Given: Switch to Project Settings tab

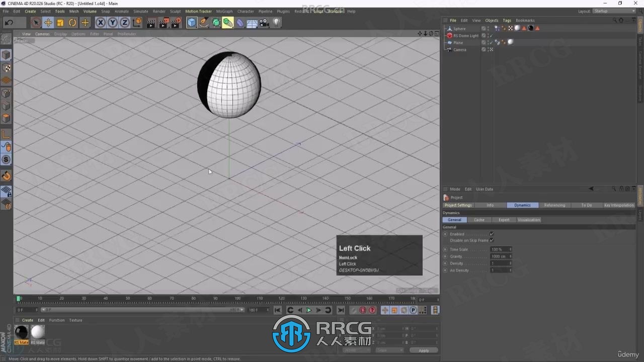Looking at the screenshot, I should 458,205.
